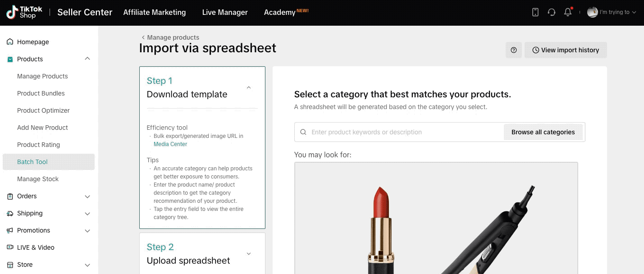644x274 pixels.
Task: Expand the Step 2 Upload spreadsheet panel
Action: click(249, 254)
